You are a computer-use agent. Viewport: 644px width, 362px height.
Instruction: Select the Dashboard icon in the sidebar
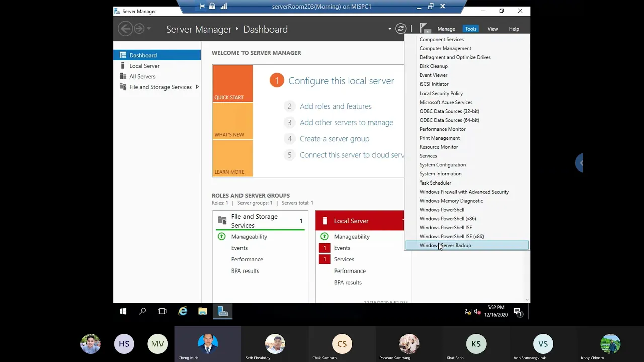(123, 55)
